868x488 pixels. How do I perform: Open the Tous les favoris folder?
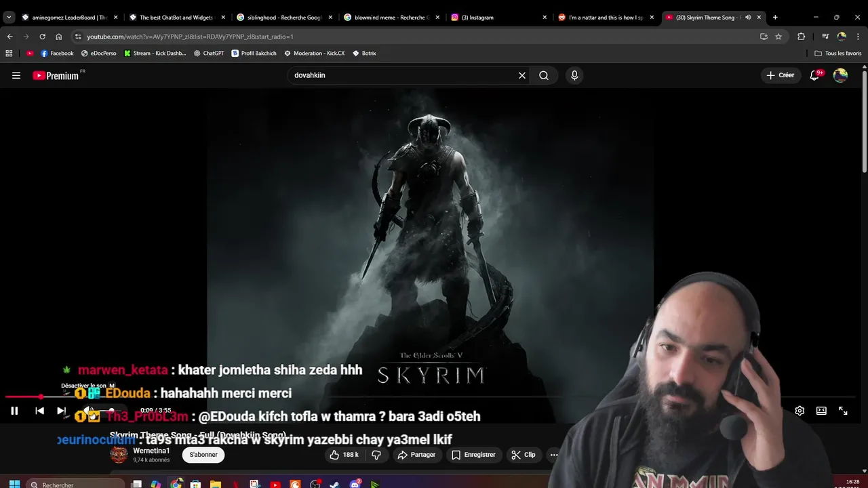(837, 53)
